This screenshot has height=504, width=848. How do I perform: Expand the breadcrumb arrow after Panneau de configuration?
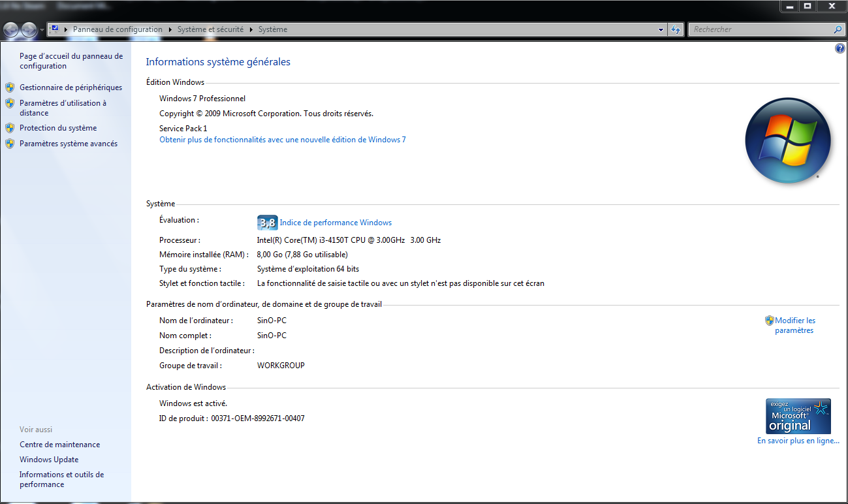pos(170,29)
